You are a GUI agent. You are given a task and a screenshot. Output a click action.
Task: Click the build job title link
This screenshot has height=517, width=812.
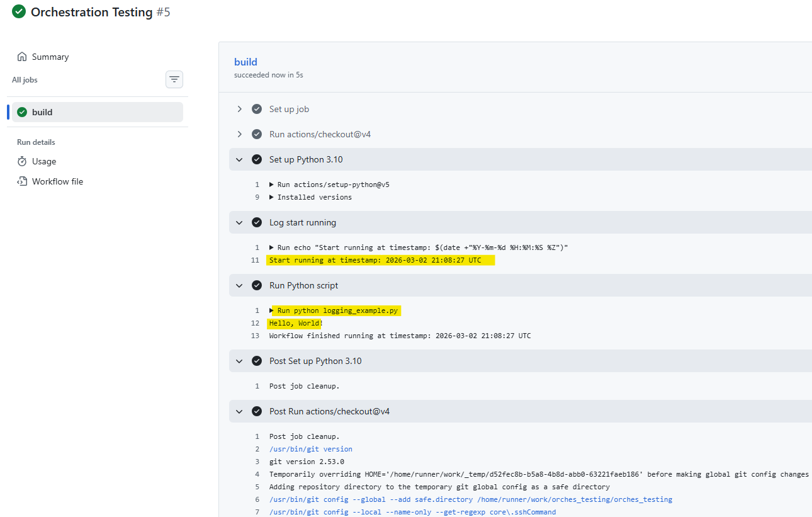[x=245, y=62]
